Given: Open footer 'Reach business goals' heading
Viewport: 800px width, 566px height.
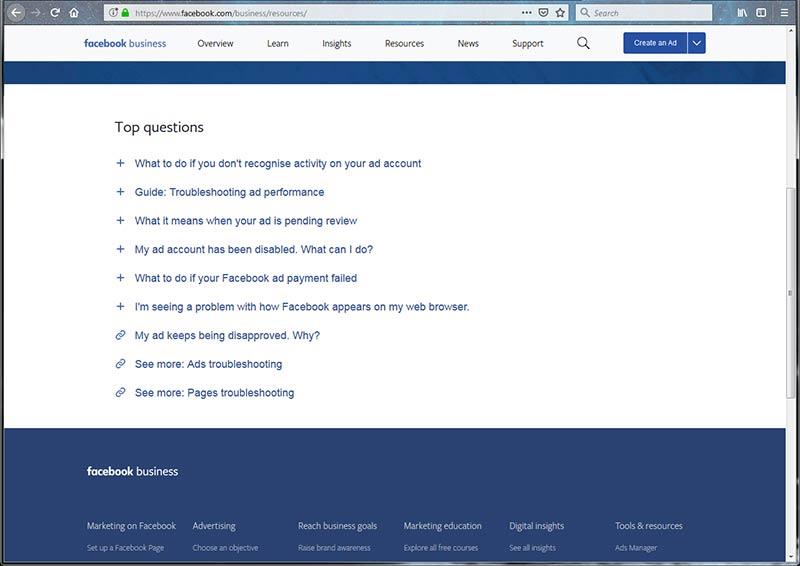Looking at the screenshot, I should [338, 526].
